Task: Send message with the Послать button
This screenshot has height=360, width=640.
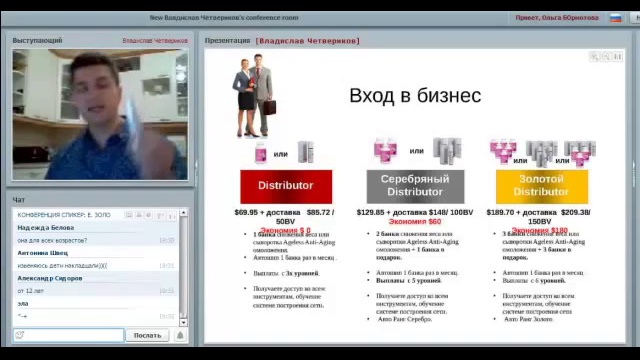Action: [x=147, y=336]
